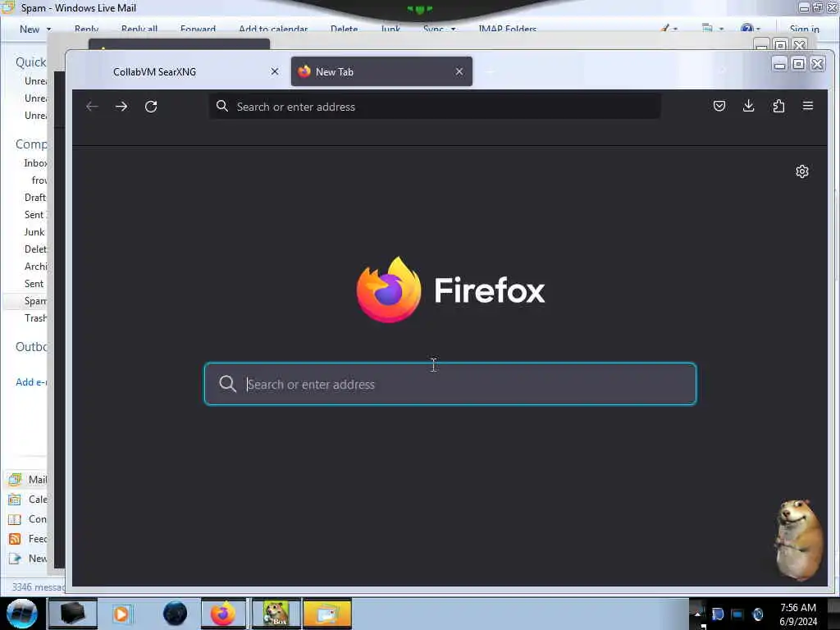The height and width of the screenshot is (630, 840).
Task: Open the Firefox Downloads panel
Action: (749, 106)
